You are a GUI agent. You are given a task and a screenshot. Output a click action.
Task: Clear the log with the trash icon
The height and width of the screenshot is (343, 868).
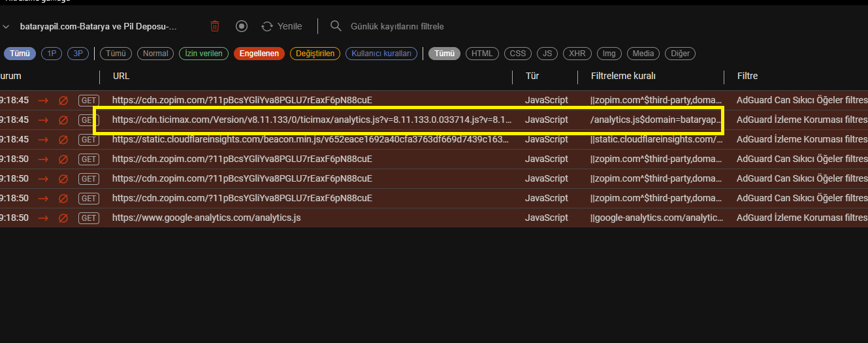coord(215,26)
